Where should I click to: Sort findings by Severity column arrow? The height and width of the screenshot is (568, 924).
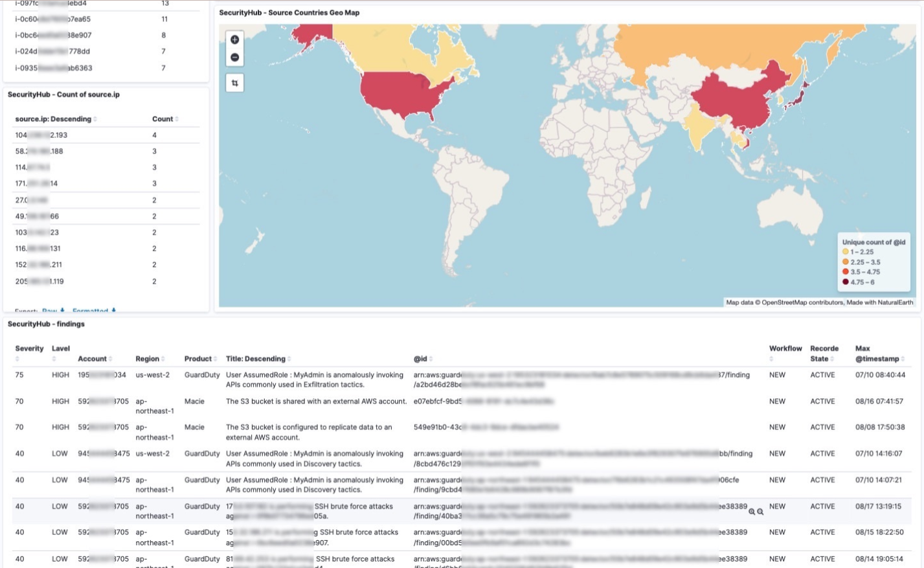(x=17, y=359)
